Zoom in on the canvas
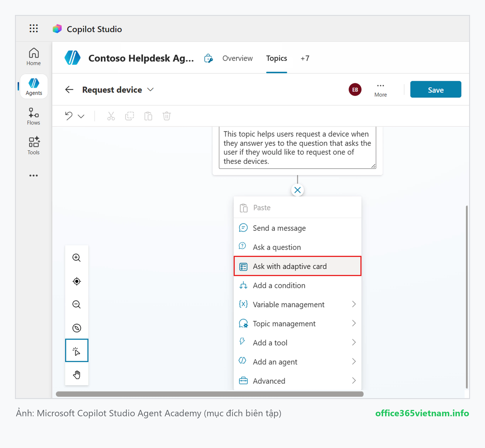Image resolution: width=485 pixels, height=448 pixels. point(77,258)
